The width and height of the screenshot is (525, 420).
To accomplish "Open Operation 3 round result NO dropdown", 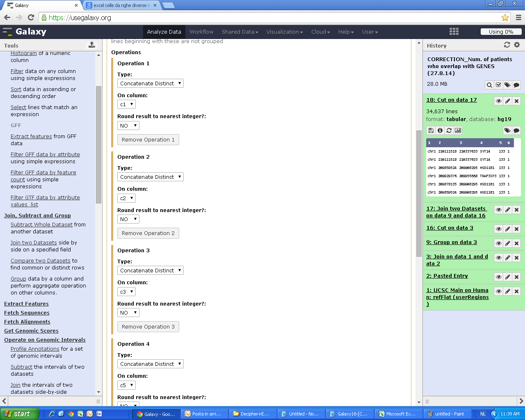I will pyautogui.click(x=128, y=313).
